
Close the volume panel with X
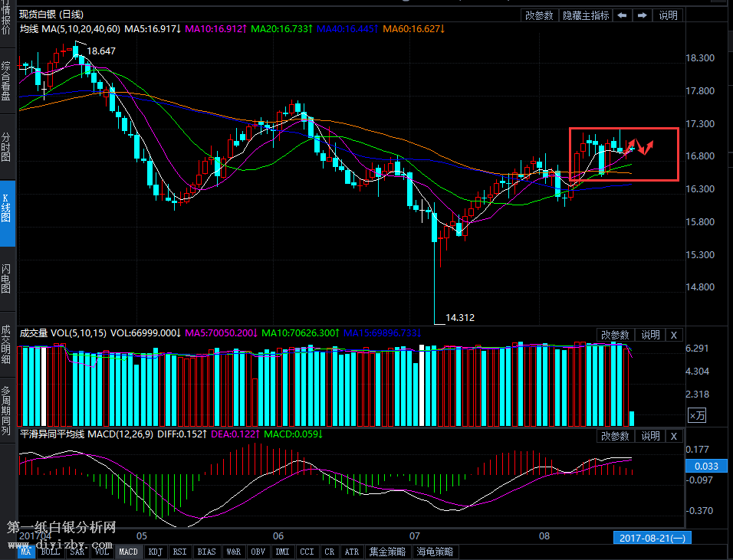[673, 335]
